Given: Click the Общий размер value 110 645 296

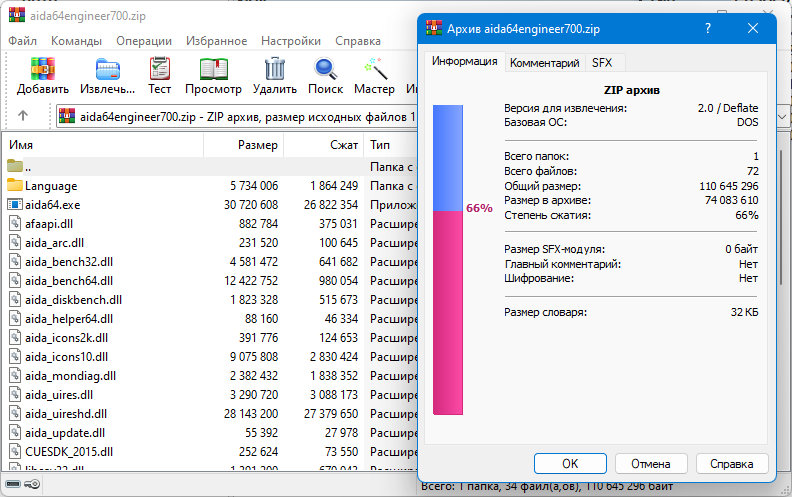Looking at the screenshot, I should point(728,186).
